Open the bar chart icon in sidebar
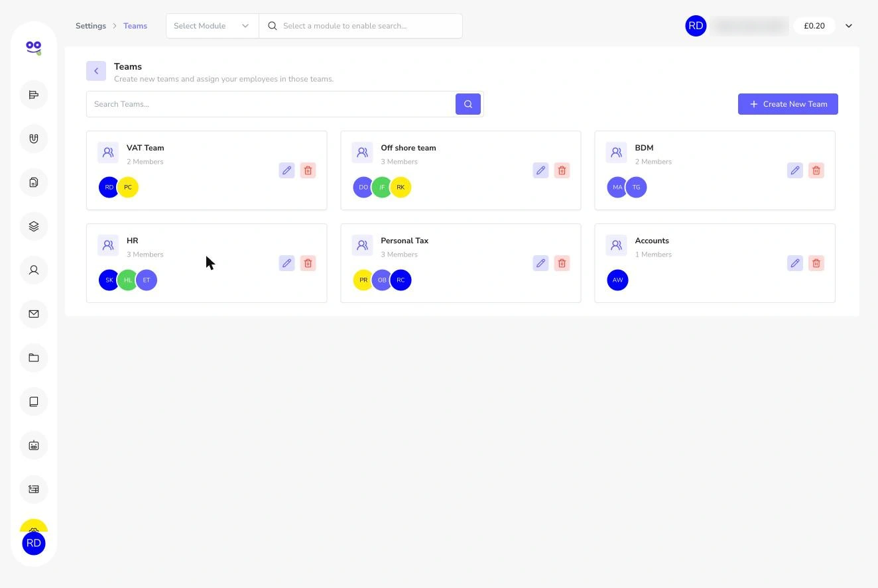This screenshot has width=878, height=588. point(34,95)
